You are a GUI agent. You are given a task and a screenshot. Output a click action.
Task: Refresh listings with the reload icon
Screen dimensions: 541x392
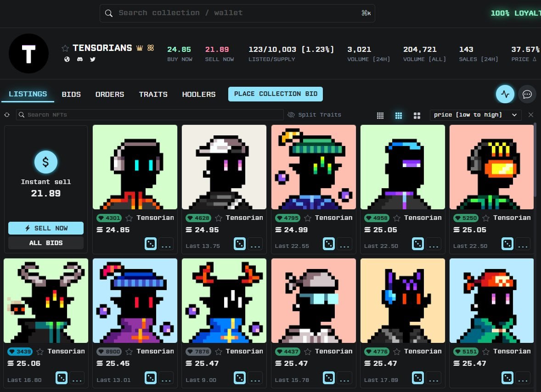7,115
